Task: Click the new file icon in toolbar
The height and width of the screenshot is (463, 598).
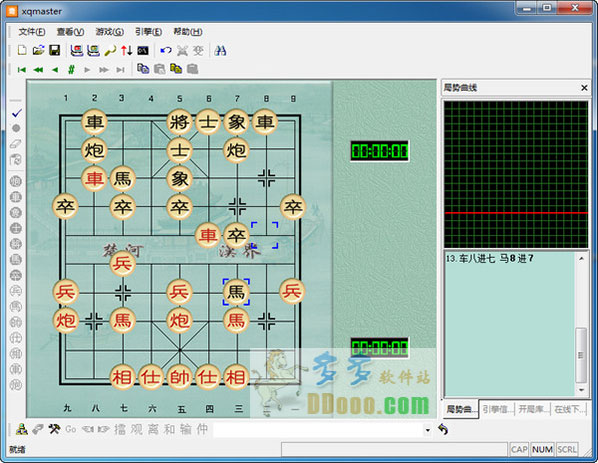Action: tap(22, 51)
